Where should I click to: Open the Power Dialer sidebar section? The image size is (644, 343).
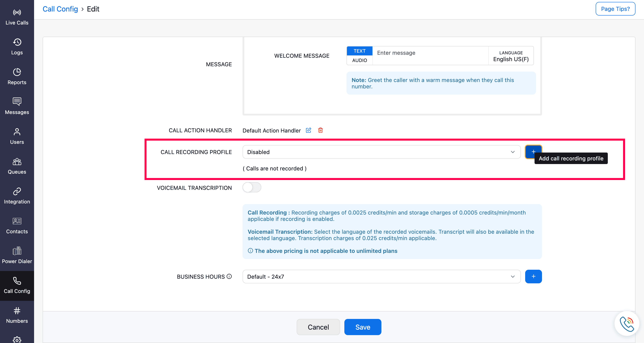[x=17, y=255]
